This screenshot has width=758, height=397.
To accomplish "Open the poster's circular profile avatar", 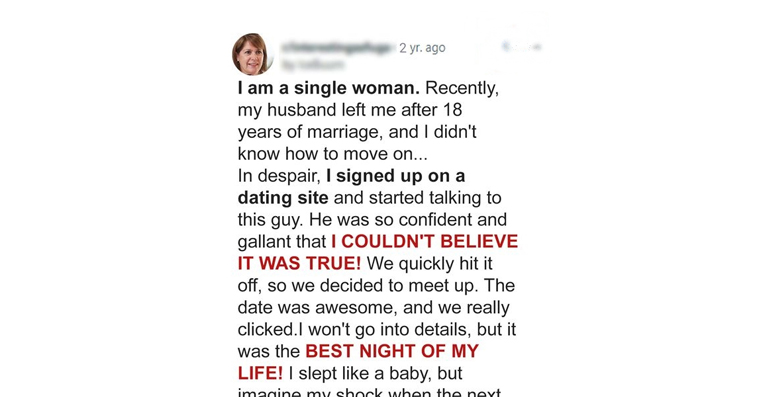I will tap(251, 54).
